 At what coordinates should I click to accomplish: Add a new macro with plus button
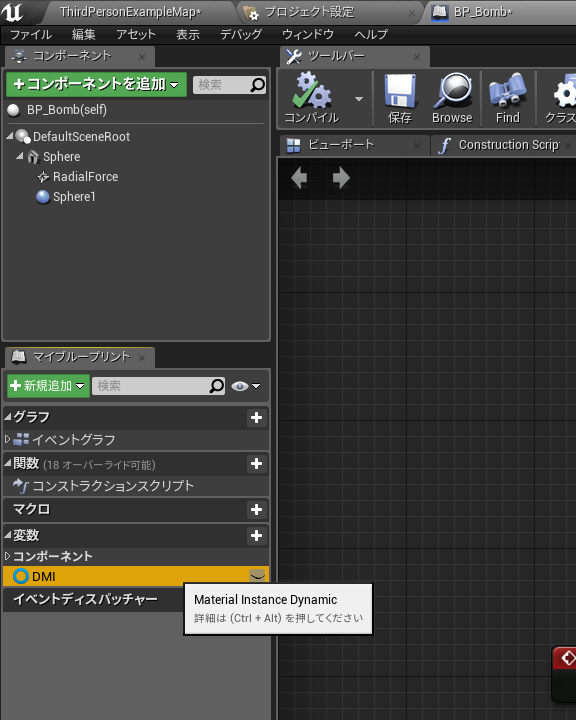[256, 509]
